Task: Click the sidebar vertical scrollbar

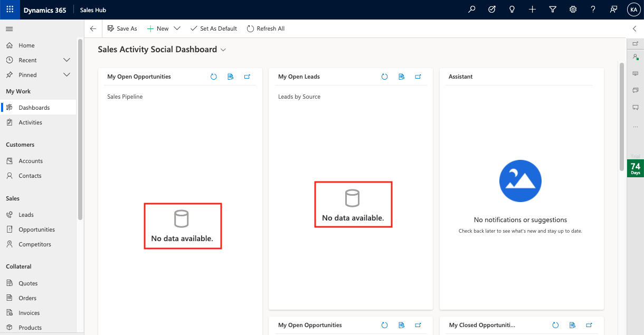Action: tap(80, 129)
